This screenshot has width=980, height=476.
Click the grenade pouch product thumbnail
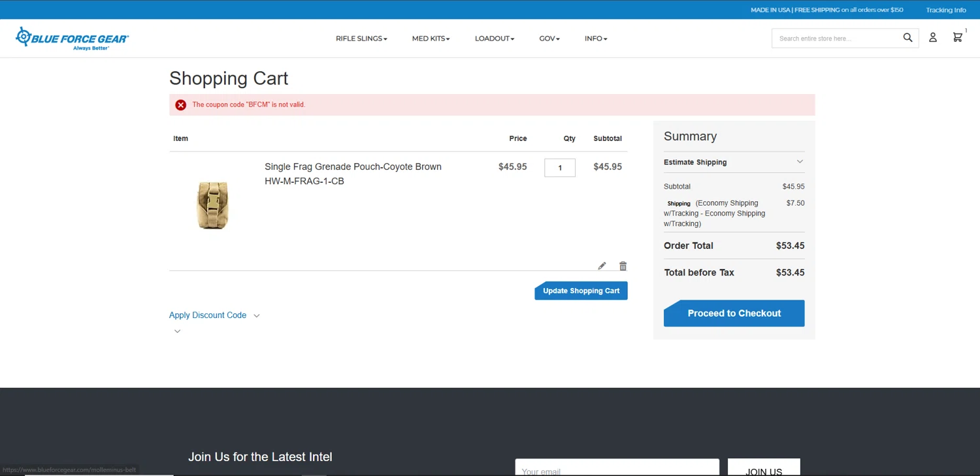coord(213,205)
